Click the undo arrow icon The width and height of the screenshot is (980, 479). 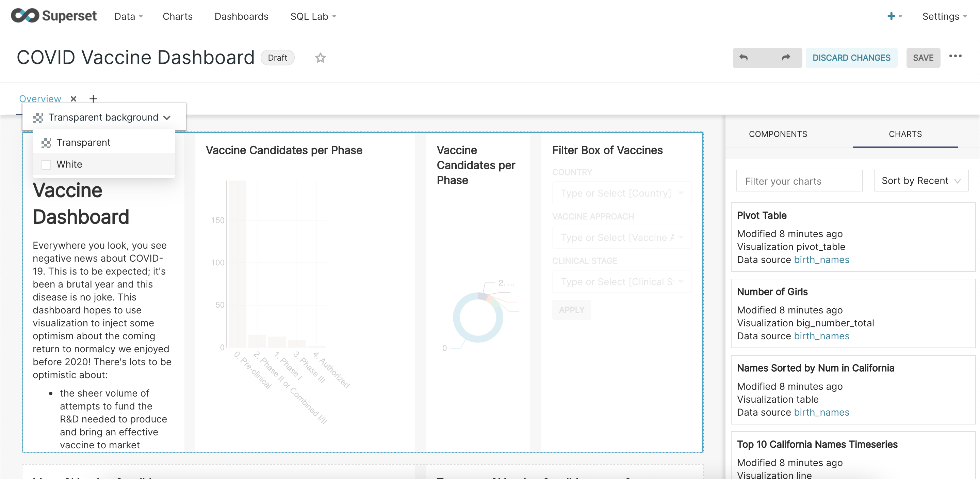point(744,58)
